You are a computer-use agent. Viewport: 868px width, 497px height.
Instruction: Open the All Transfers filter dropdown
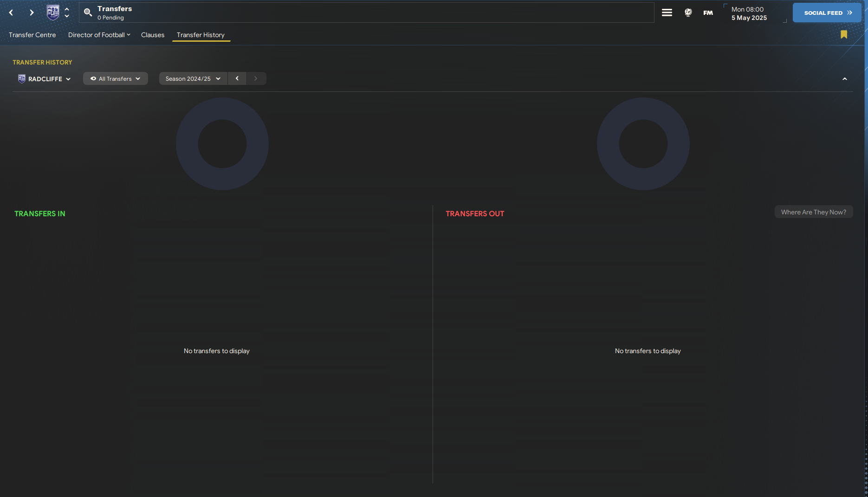(116, 78)
